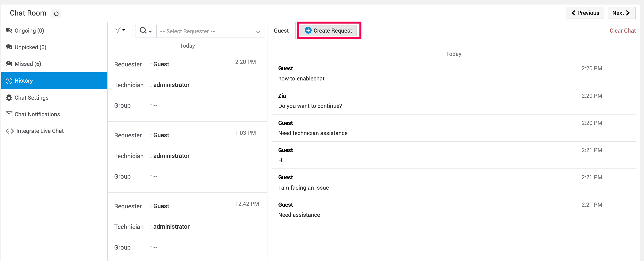
Task: Click the Chat Notifications envelope icon
Action: 9,114
